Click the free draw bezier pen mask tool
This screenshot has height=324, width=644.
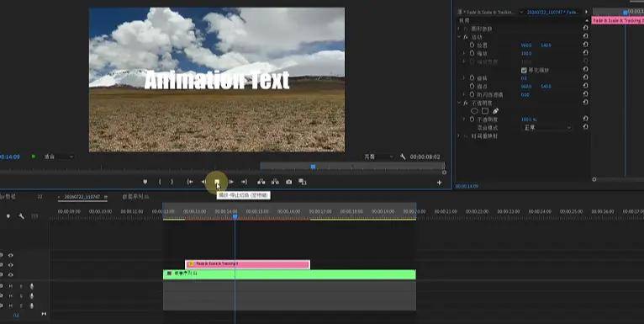(x=496, y=111)
